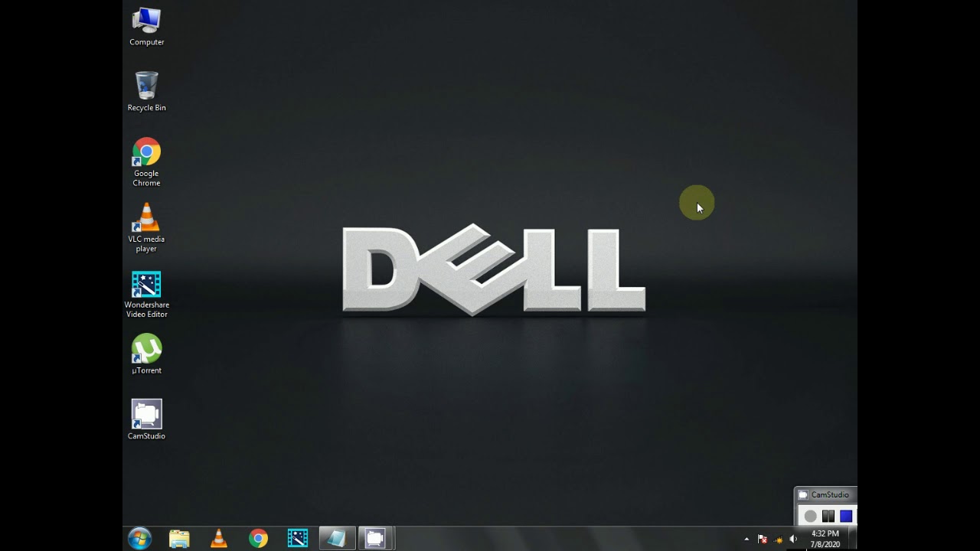Click the CamStudio mini window title text
Viewport: 980px width, 551px height.
point(830,495)
